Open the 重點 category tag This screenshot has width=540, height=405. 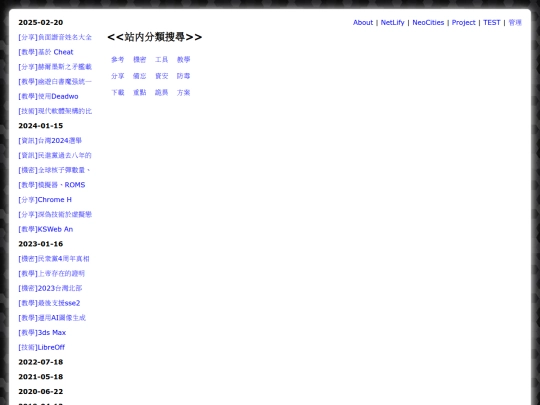click(x=139, y=93)
